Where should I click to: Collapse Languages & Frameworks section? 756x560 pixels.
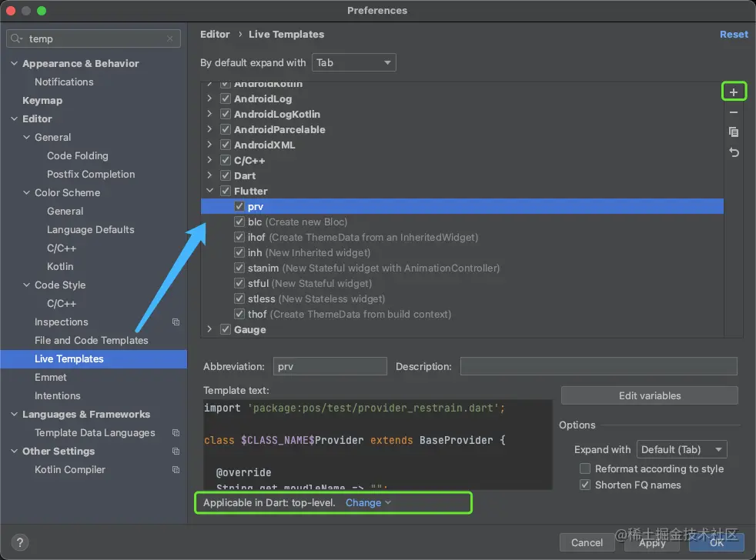pyautogui.click(x=15, y=414)
